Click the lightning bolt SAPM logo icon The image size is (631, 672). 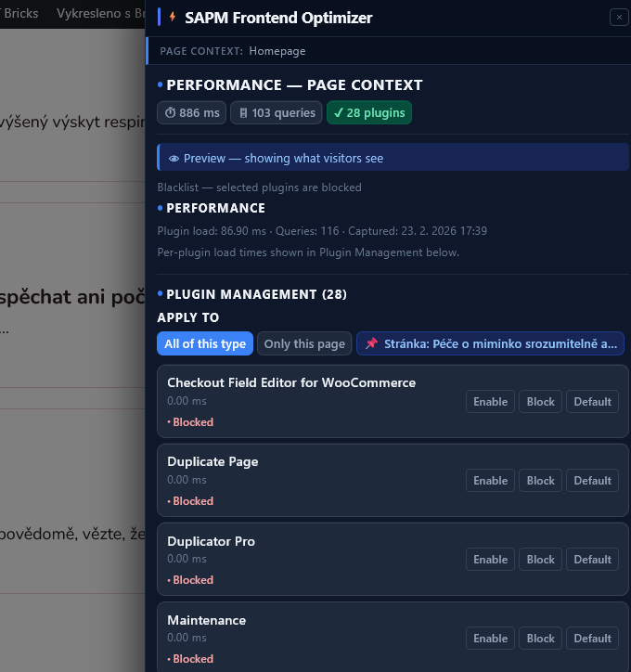tap(173, 17)
